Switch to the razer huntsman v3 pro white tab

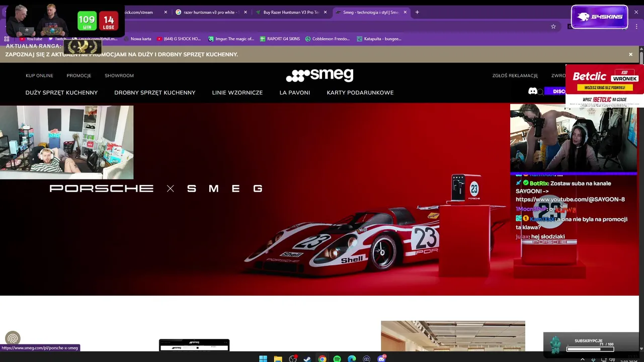point(211,12)
